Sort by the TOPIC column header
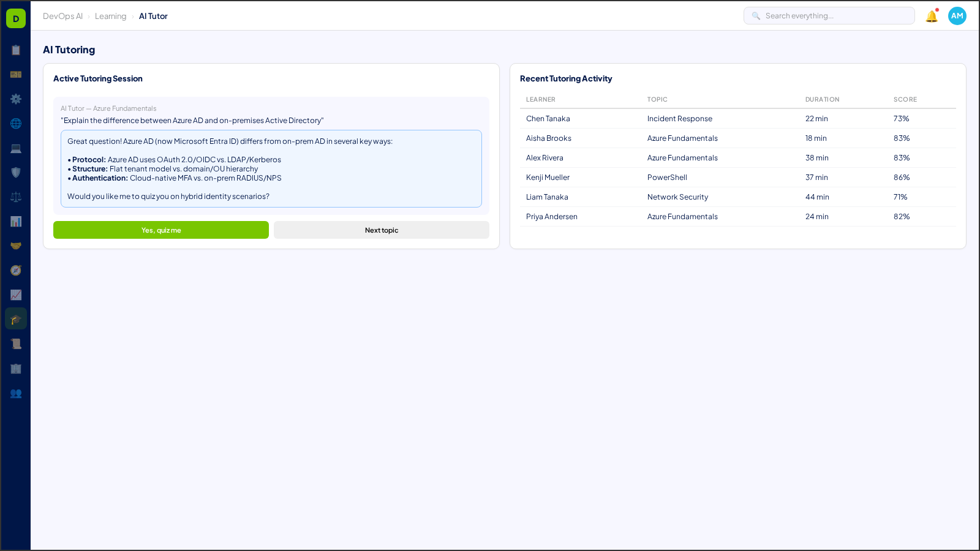Screen dimensions: 980x551 tap(657, 99)
